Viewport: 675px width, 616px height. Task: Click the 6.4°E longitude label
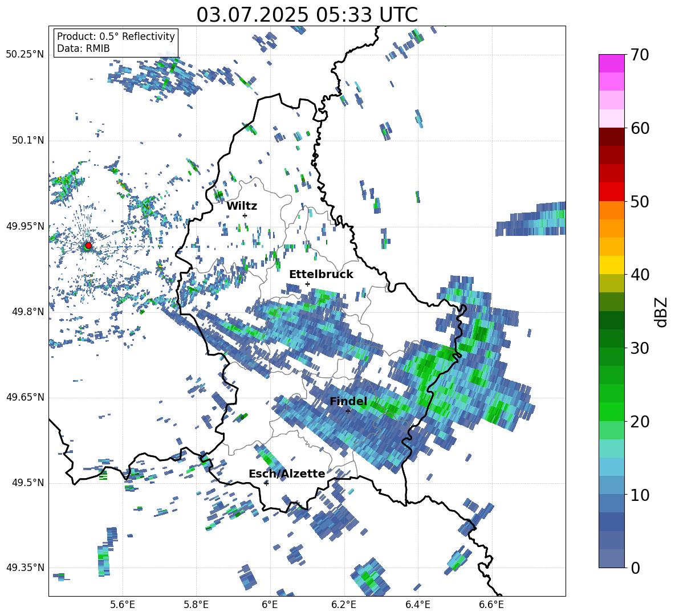pyautogui.click(x=417, y=605)
